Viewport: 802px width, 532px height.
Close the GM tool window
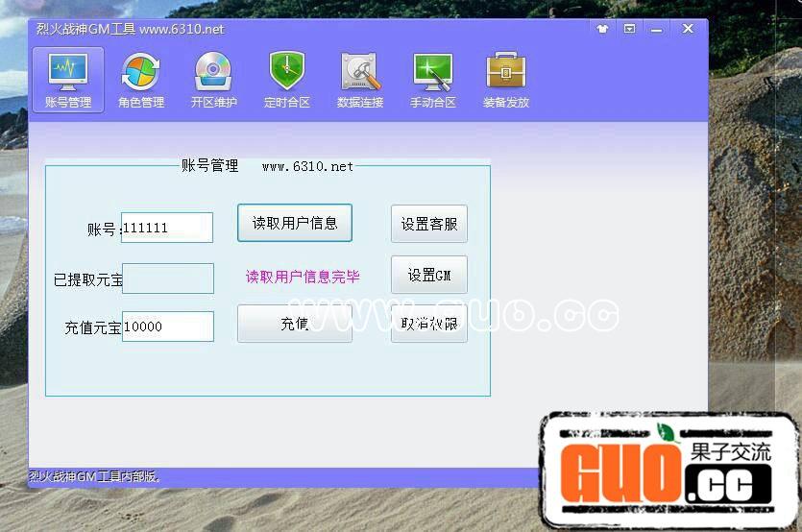[688, 29]
